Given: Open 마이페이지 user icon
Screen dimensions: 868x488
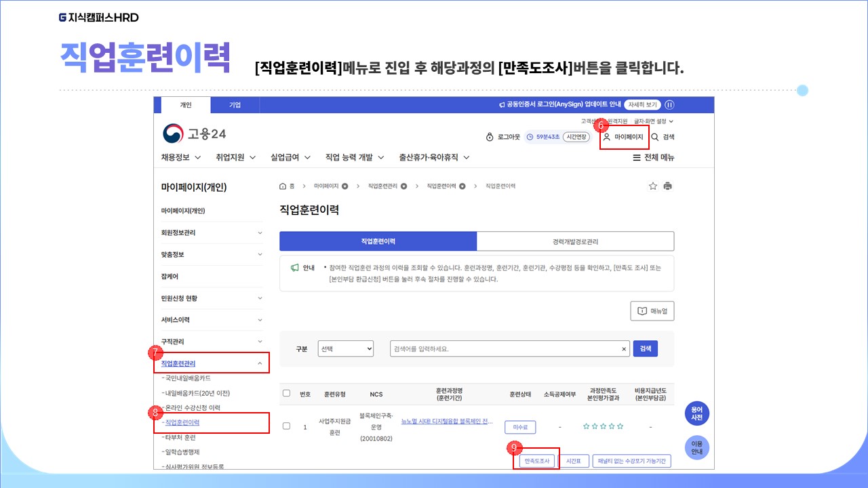Looking at the screenshot, I should [x=607, y=137].
